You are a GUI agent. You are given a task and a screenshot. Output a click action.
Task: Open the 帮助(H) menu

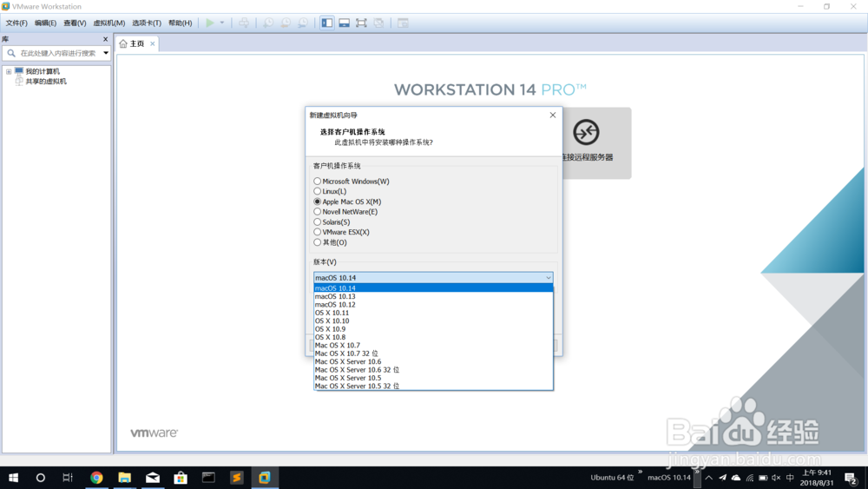[x=180, y=23]
